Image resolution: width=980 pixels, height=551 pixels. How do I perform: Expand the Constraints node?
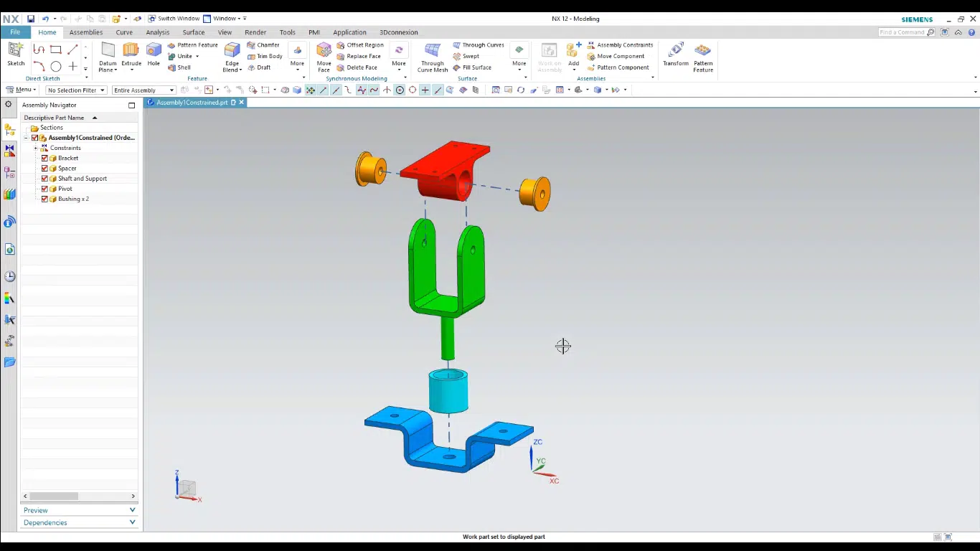(36, 148)
